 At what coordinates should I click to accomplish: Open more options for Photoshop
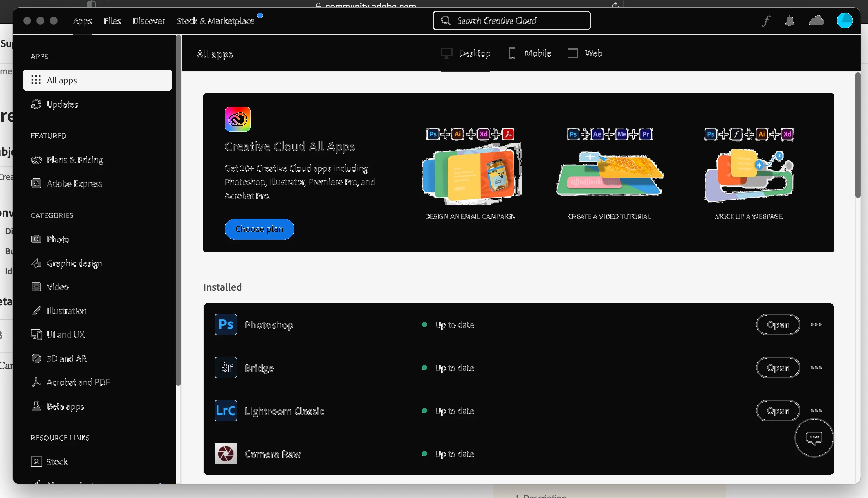(816, 324)
